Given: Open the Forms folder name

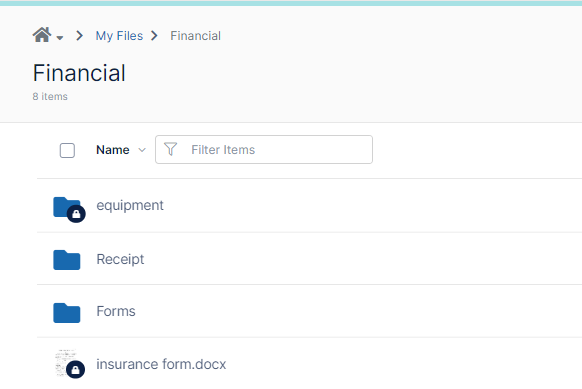Looking at the screenshot, I should point(116,311).
